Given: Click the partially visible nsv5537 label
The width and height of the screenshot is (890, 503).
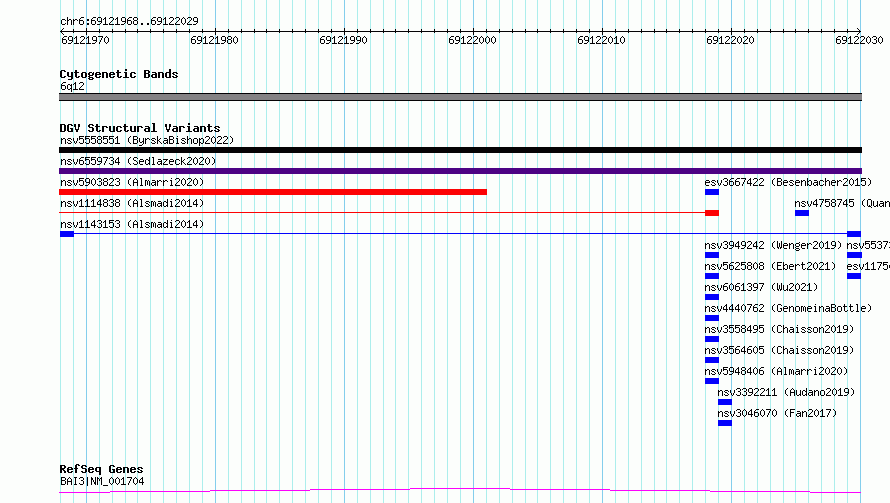Looking at the screenshot, I should [868, 245].
